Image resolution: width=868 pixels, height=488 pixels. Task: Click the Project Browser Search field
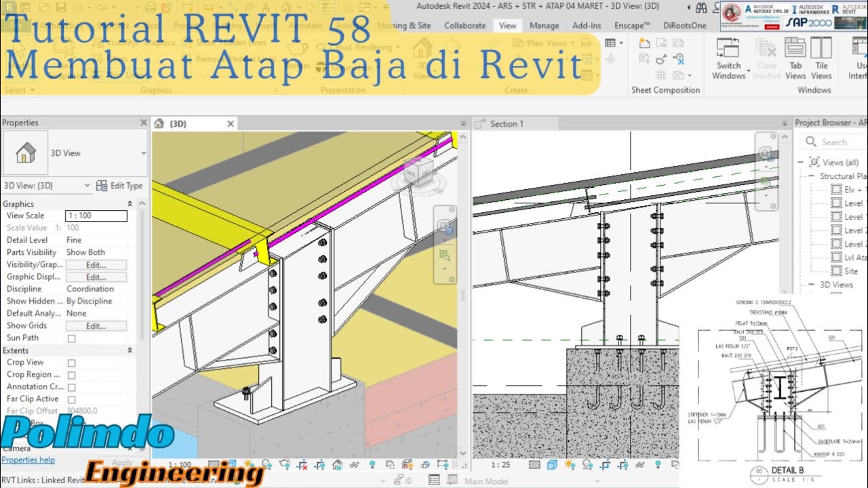pos(834,142)
